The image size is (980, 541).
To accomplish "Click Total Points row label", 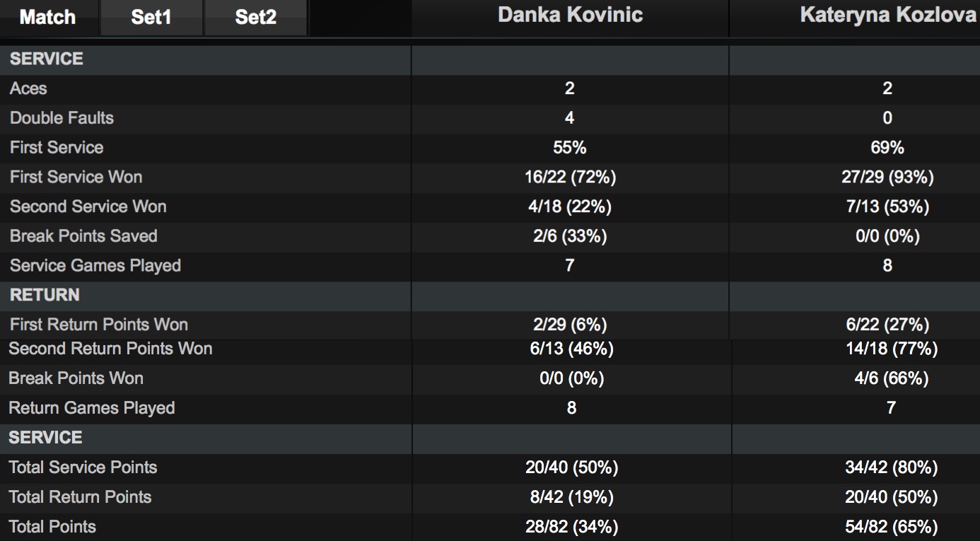I will [x=52, y=527].
